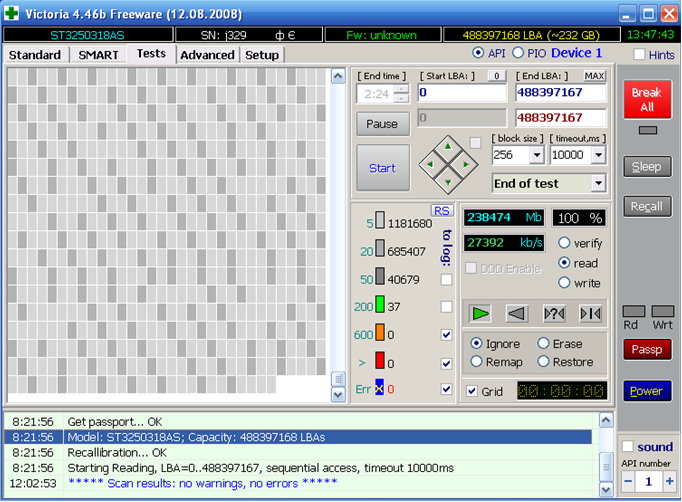Toggle the Grid checkbox

[x=472, y=391]
